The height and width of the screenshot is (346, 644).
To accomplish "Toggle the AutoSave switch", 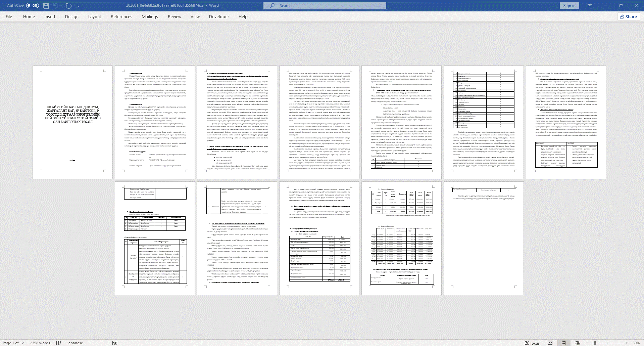I will (33, 6).
